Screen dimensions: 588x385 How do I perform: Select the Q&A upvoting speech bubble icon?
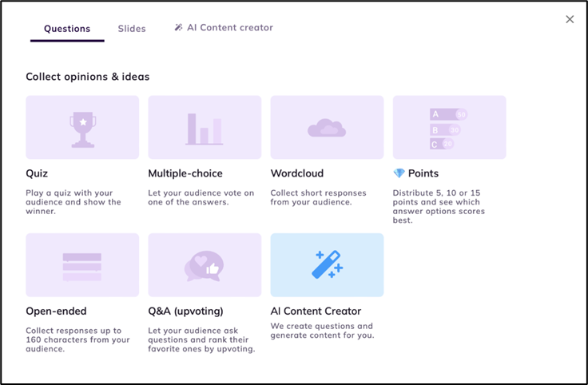pos(205,265)
